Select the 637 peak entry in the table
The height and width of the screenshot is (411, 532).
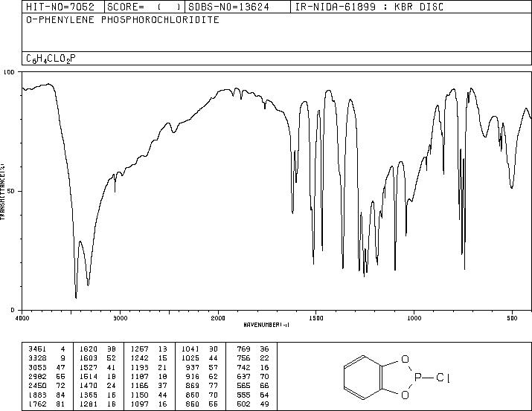pos(253,376)
